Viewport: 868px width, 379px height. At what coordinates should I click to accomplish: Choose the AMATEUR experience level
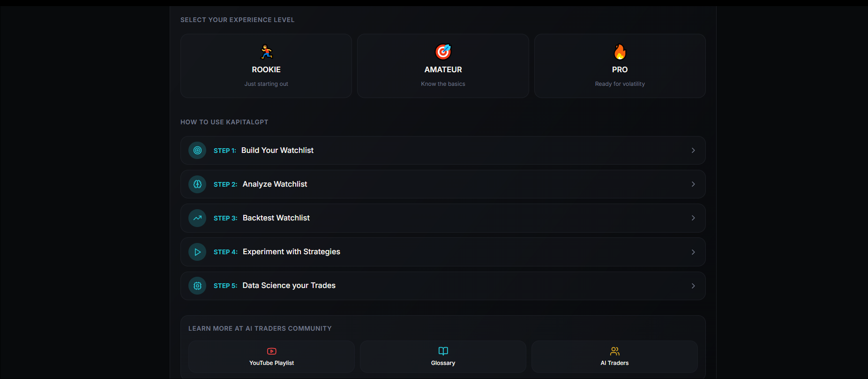[x=443, y=69]
